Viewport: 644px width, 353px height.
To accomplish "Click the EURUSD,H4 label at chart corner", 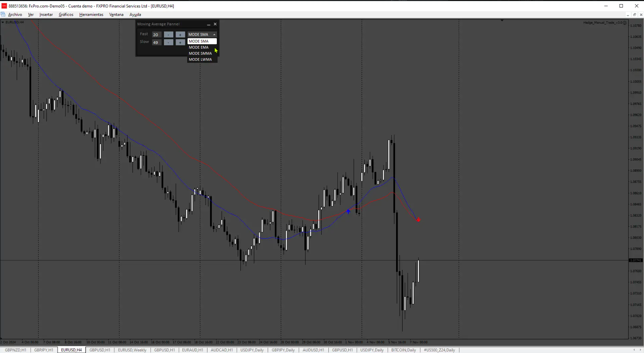I will coord(15,22).
